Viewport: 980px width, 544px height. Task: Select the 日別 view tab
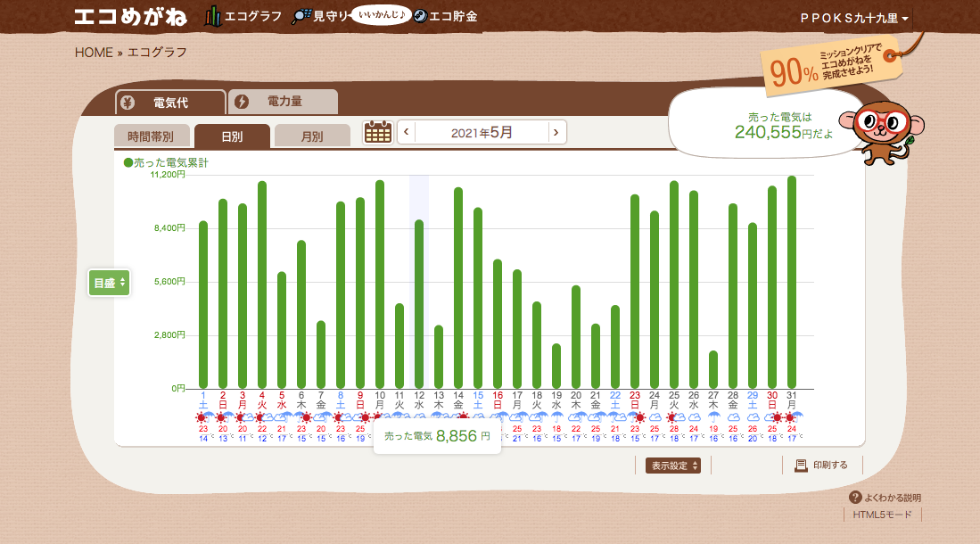(x=232, y=136)
